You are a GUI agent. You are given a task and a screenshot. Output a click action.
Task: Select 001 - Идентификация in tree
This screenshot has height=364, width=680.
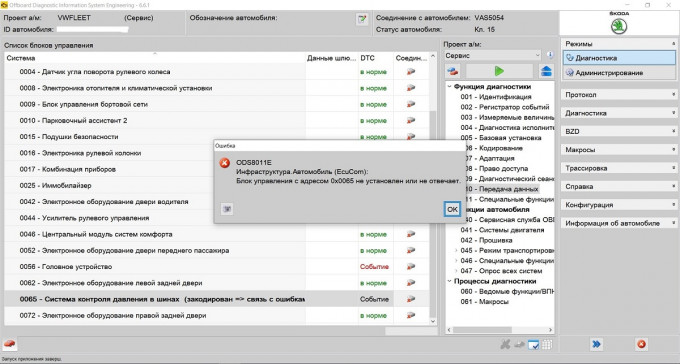pyautogui.click(x=496, y=97)
